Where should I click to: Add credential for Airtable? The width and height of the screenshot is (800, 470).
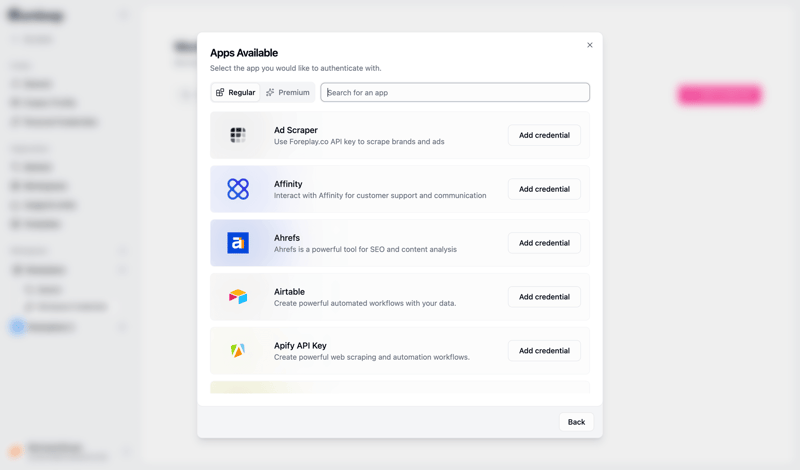[x=544, y=296]
